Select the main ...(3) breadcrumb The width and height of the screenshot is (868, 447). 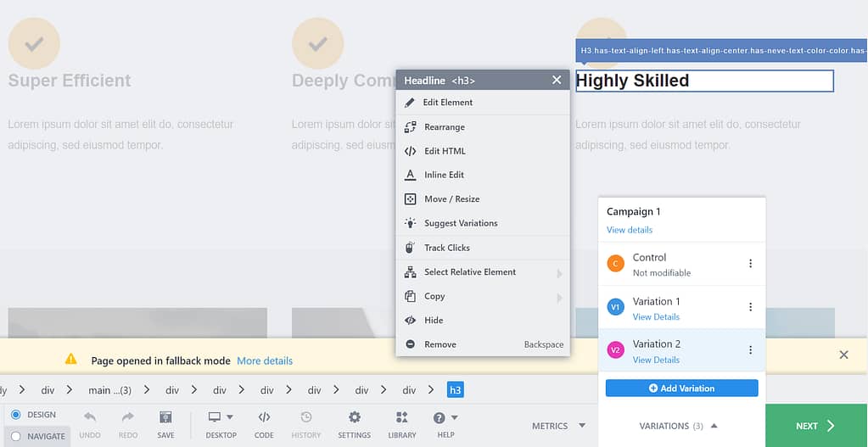tap(109, 390)
